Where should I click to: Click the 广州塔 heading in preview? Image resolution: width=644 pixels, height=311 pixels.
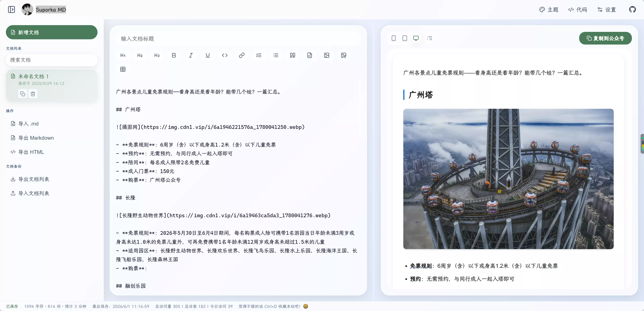coord(421,95)
